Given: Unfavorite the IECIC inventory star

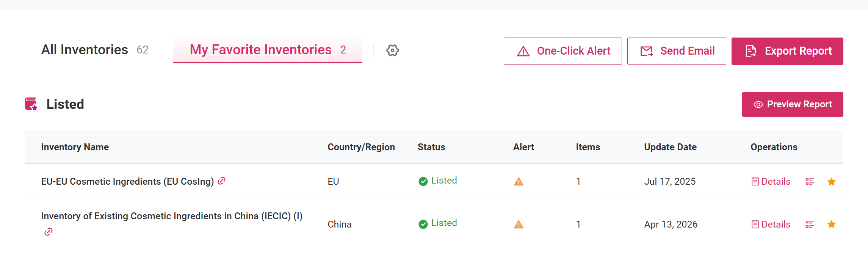Looking at the screenshot, I should click(832, 224).
